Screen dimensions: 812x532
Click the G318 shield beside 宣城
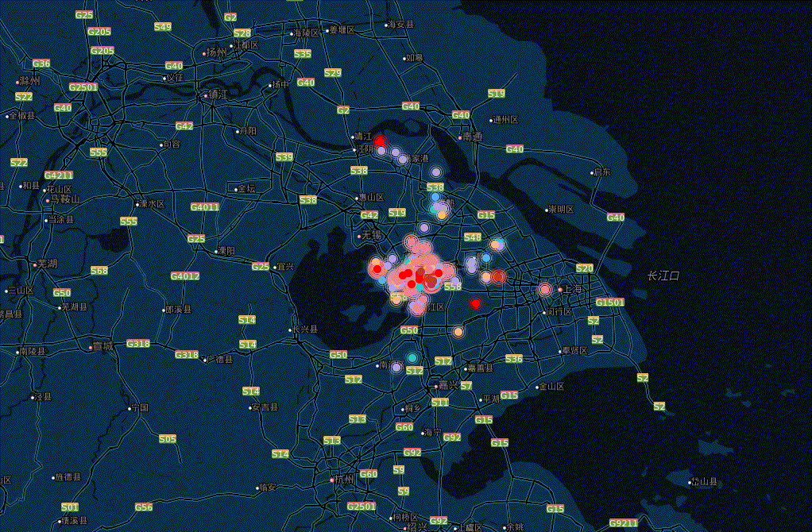point(138,344)
